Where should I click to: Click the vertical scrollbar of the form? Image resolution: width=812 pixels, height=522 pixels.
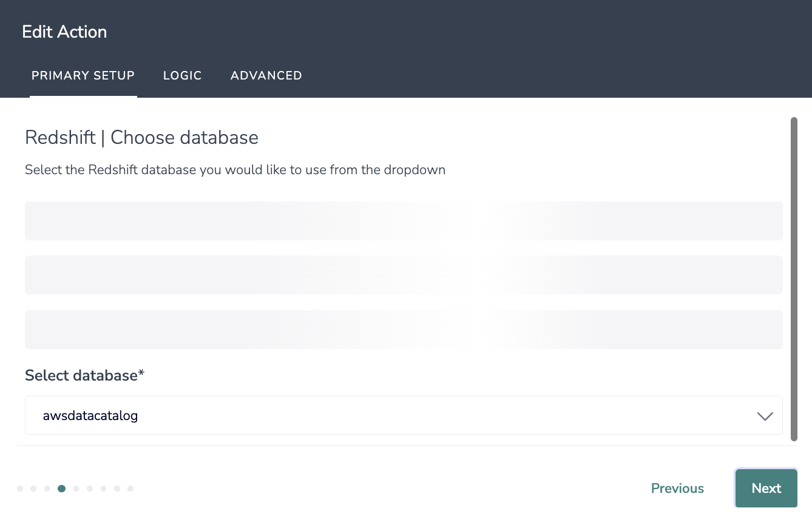coord(794,279)
